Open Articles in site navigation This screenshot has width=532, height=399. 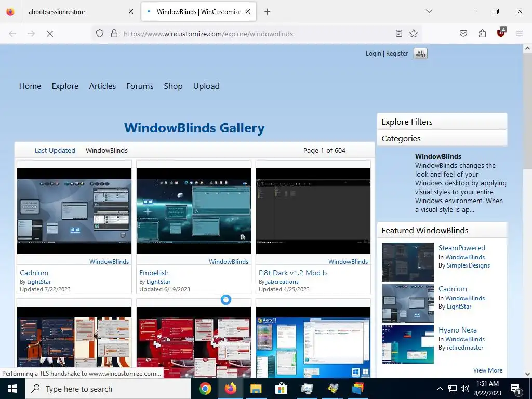[x=102, y=86]
